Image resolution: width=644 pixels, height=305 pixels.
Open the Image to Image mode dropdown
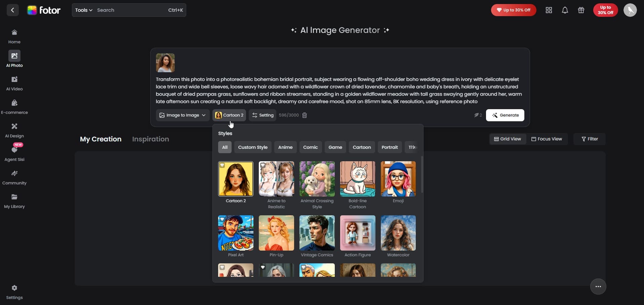coord(182,115)
